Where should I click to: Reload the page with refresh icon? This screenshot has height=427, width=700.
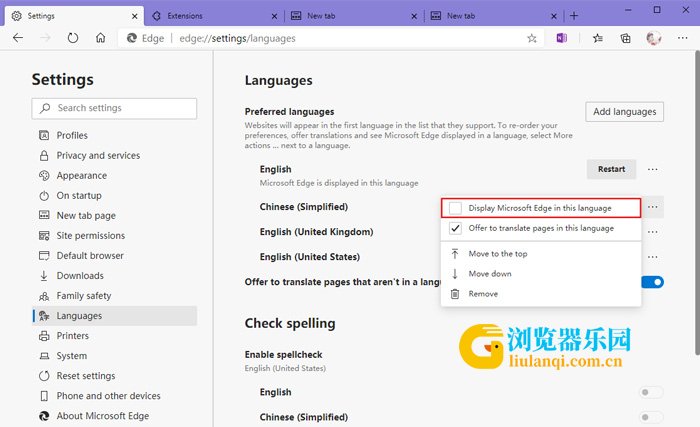point(73,38)
